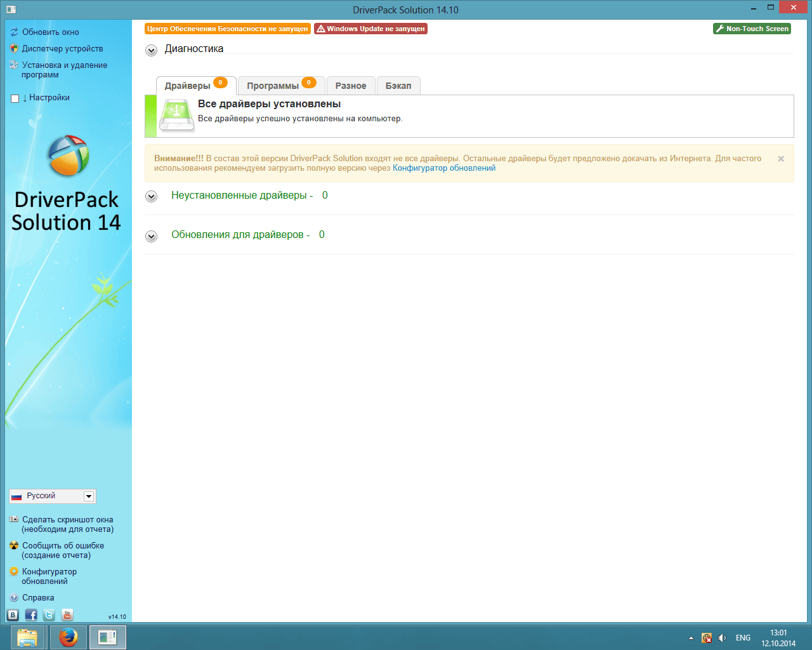This screenshot has width=812, height=650.
Task: Click Установка и удаление программ link
Action: coord(64,70)
